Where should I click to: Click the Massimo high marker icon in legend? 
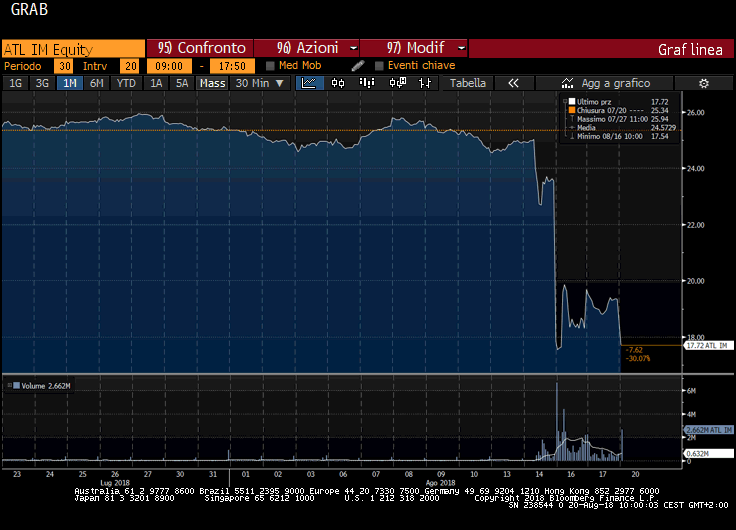point(572,119)
